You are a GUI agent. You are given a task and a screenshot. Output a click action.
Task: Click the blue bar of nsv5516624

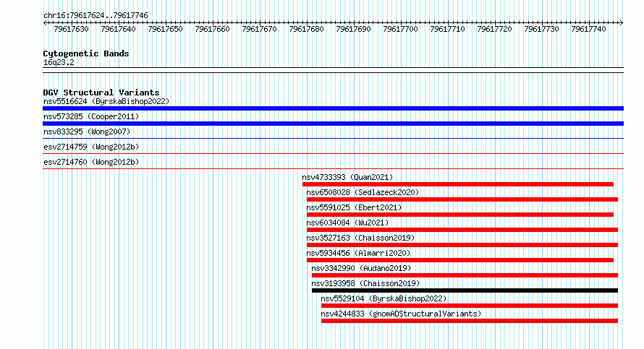click(333, 108)
